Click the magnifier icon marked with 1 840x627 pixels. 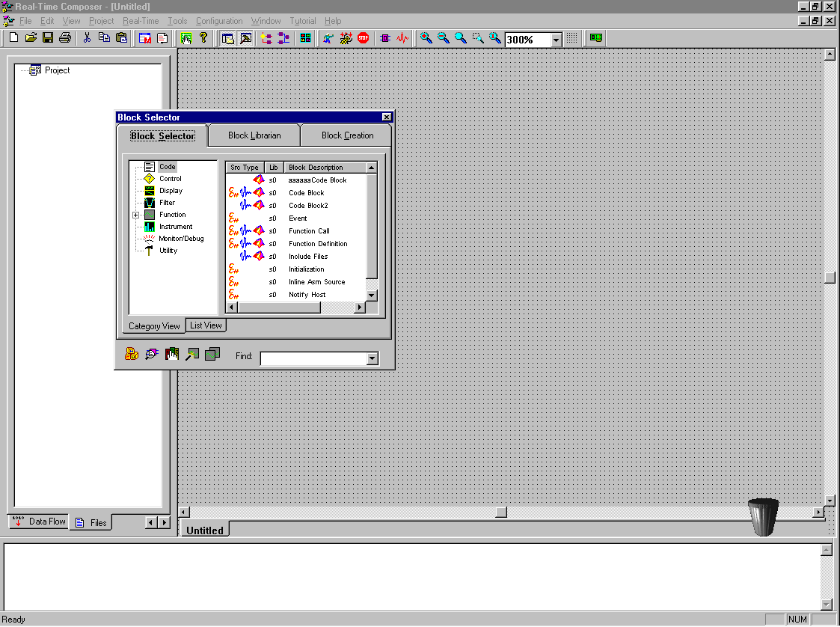[x=495, y=38]
